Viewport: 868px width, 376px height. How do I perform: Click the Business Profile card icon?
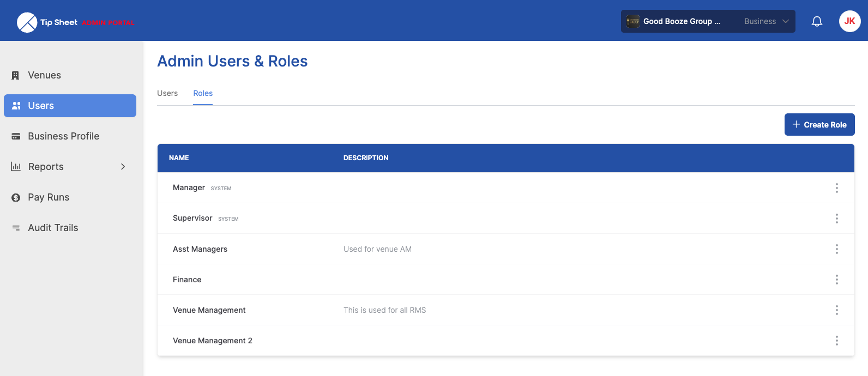pyautogui.click(x=16, y=136)
